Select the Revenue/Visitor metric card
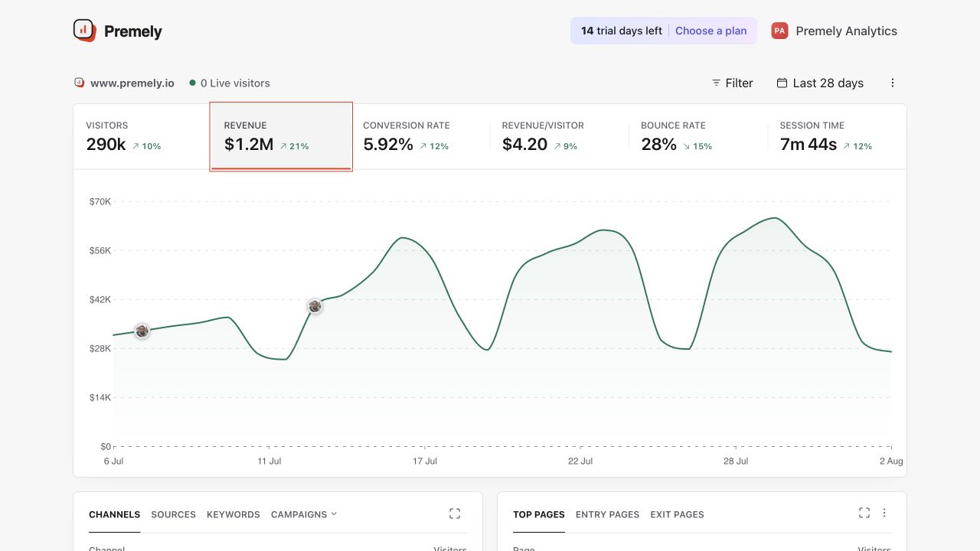The image size is (980, 551). (x=559, y=136)
